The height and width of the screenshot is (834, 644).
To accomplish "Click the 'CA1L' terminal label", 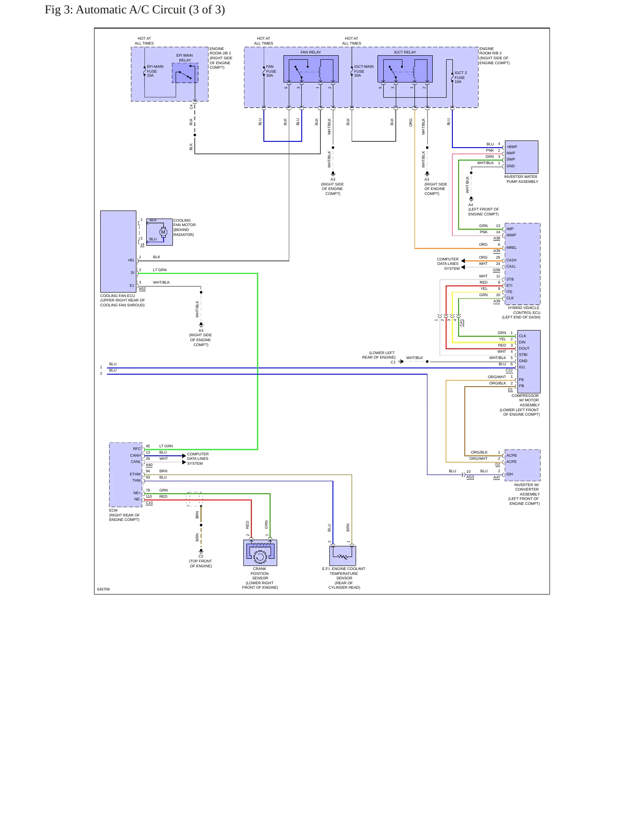I will point(511,266).
